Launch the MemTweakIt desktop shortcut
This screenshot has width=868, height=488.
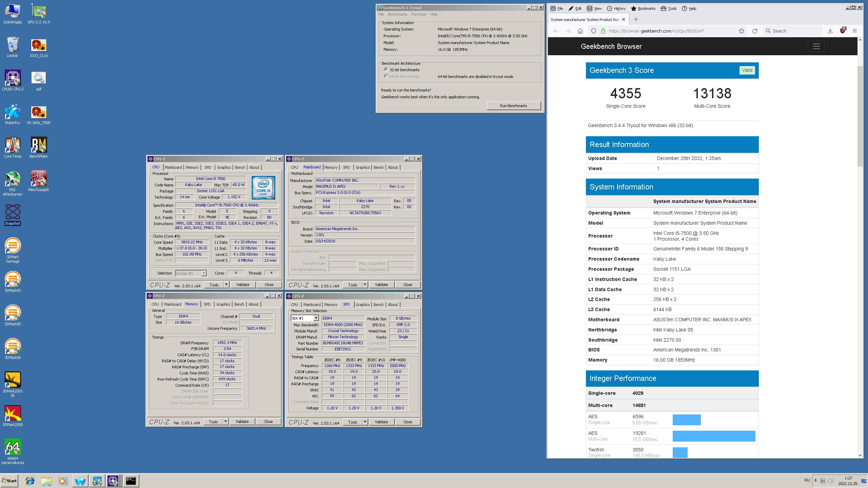39,181
